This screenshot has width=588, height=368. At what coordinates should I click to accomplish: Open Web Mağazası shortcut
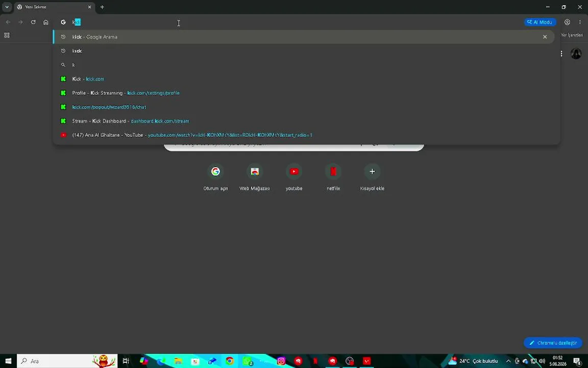255,177
